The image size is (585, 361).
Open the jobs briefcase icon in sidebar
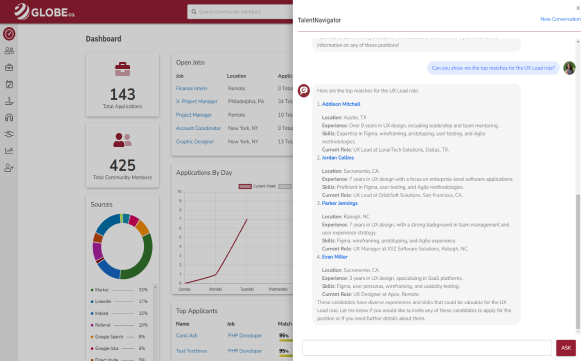9,68
